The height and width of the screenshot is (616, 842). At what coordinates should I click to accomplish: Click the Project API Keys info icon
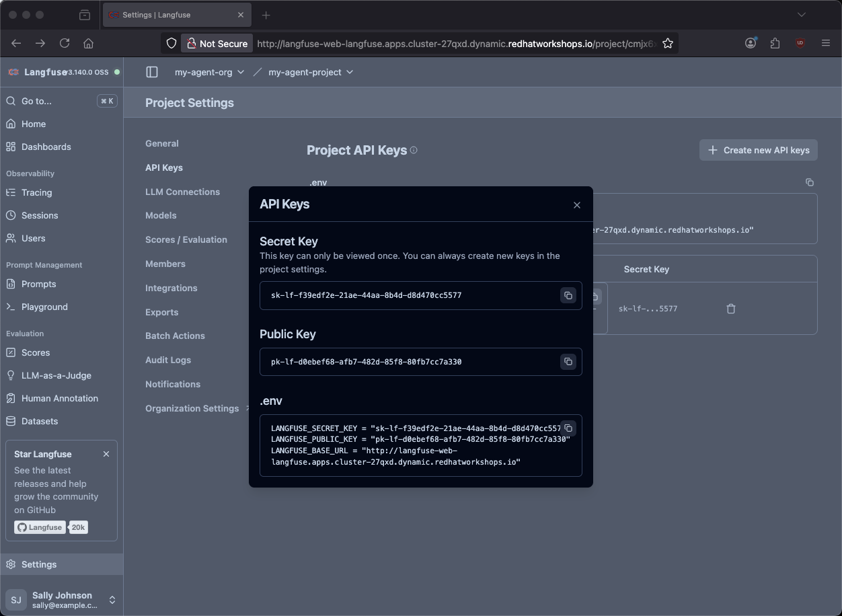pyautogui.click(x=414, y=150)
